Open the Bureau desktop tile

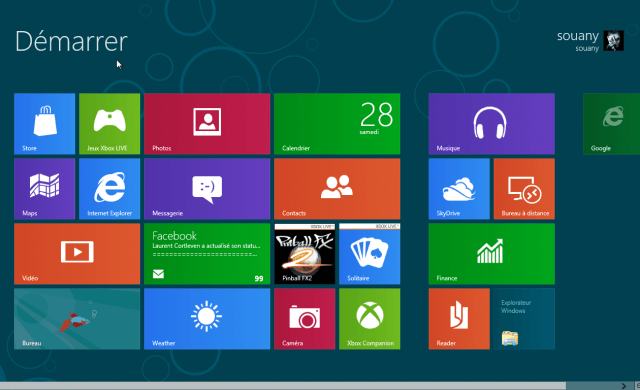(x=77, y=319)
